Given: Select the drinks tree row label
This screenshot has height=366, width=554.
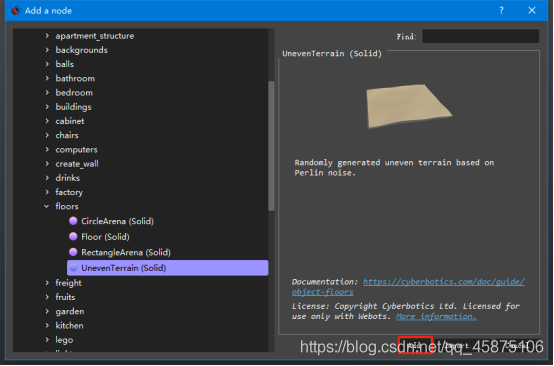Looking at the screenshot, I should [67, 178].
